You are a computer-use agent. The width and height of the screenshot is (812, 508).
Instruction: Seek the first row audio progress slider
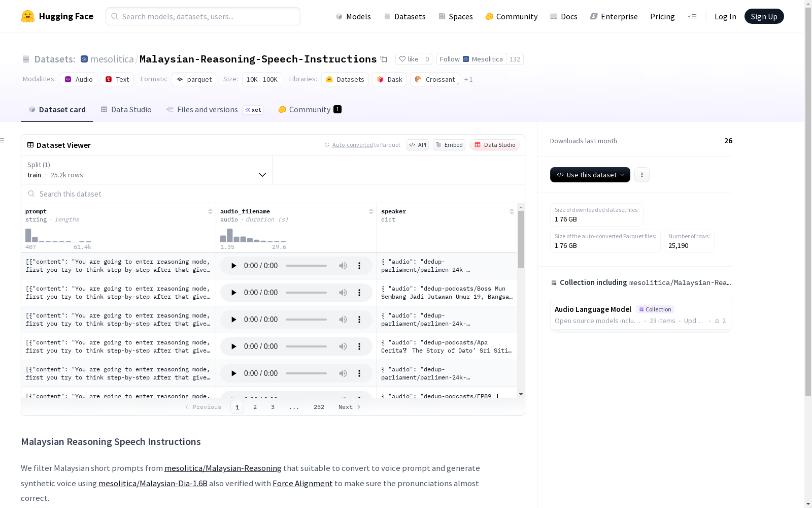[306, 266]
